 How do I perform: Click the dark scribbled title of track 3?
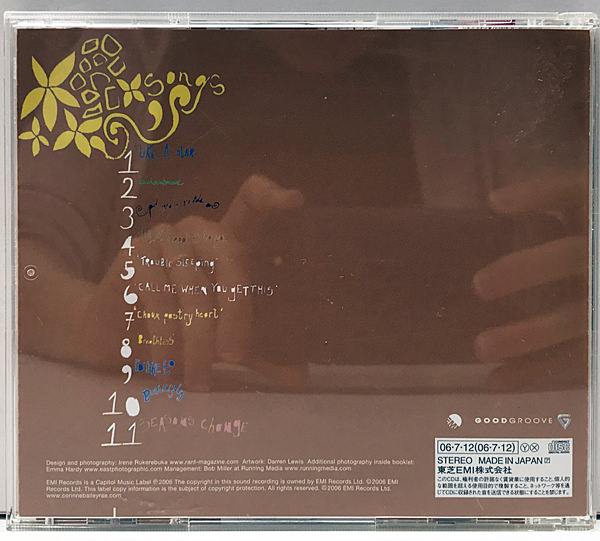coord(178,205)
